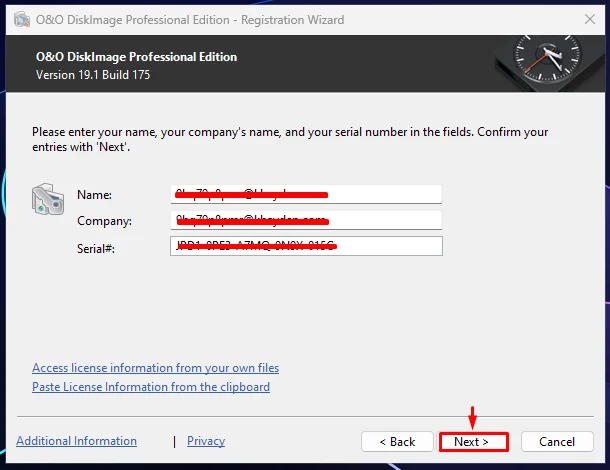Click the Company label
This screenshot has height=470, width=610.
[x=104, y=221]
